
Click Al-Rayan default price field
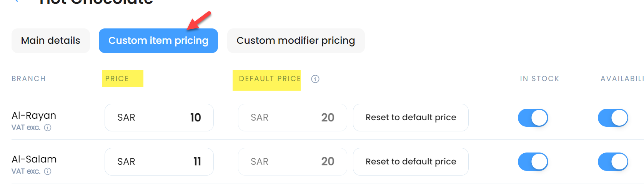293,118
